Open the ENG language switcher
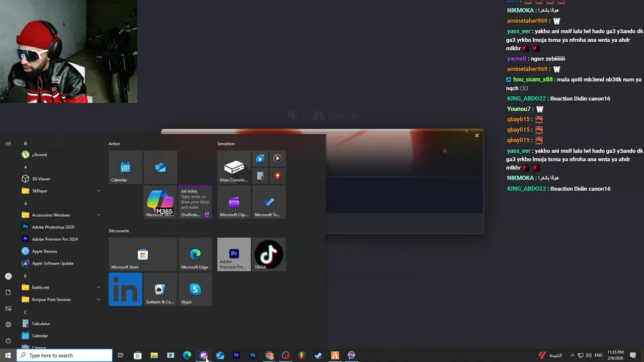This screenshot has height=362, width=644. click(598, 355)
